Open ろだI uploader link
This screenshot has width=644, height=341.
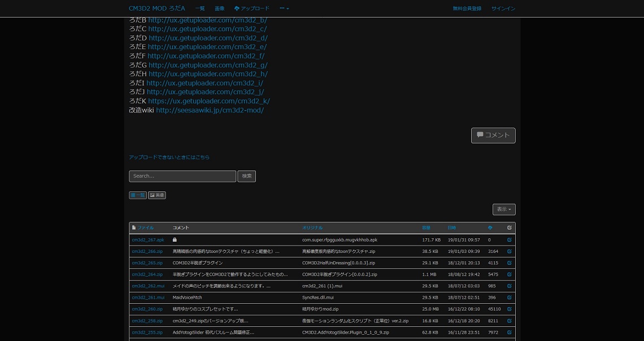click(x=204, y=83)
